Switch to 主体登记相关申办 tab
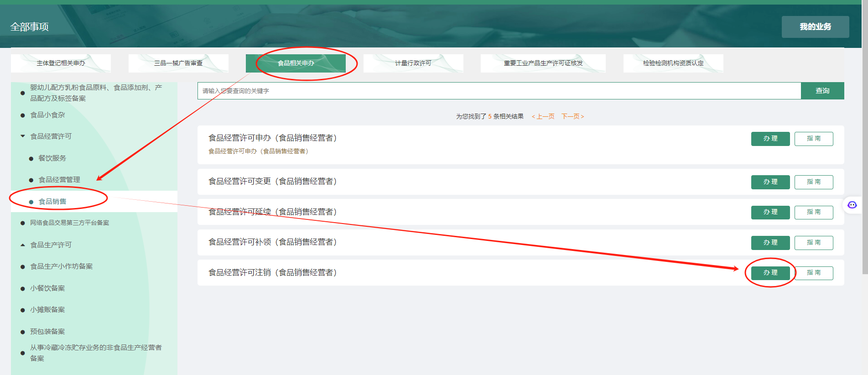 (x=61, y=63)
